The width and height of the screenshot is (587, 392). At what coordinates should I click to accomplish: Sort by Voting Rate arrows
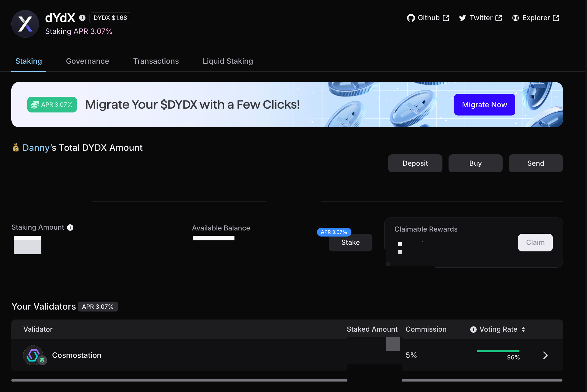(x=523, y=329)
